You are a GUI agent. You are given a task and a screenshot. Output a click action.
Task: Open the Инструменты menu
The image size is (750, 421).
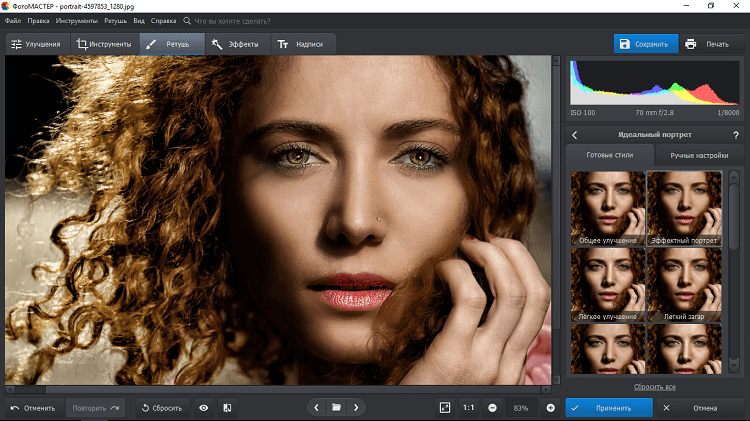pyautogui.click(x=77, y=21)
